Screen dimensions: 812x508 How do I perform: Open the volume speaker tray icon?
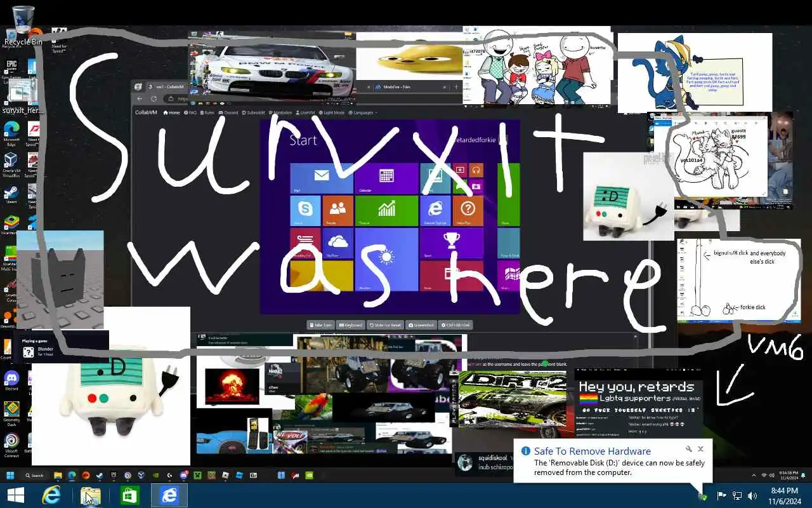[x=752, y=496]
